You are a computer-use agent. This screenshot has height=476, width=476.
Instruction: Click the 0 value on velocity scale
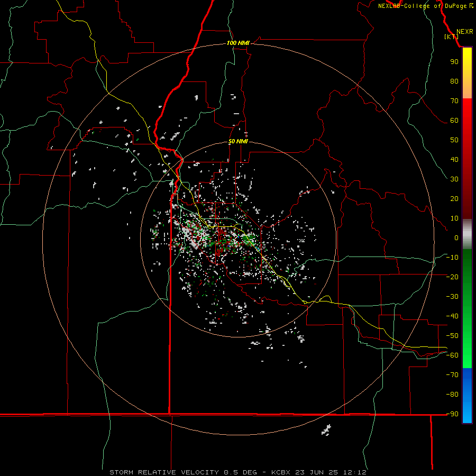tap(456, 237)
